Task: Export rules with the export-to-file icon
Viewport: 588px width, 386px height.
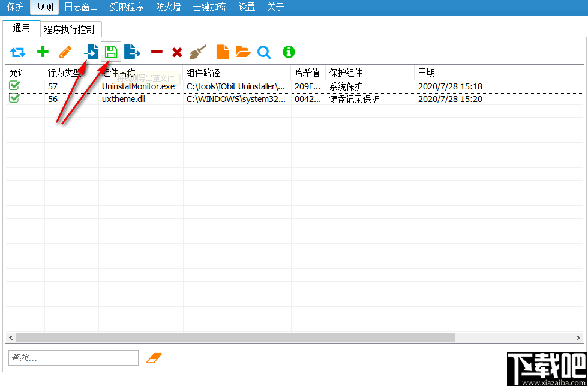Action: point(133,52)
